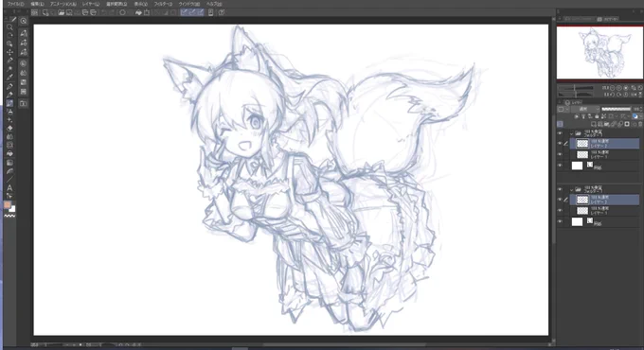Hide upper レイヤー 2 via its eye icon
This screenshot has height=350, width=644.
(x=560, y=143)
